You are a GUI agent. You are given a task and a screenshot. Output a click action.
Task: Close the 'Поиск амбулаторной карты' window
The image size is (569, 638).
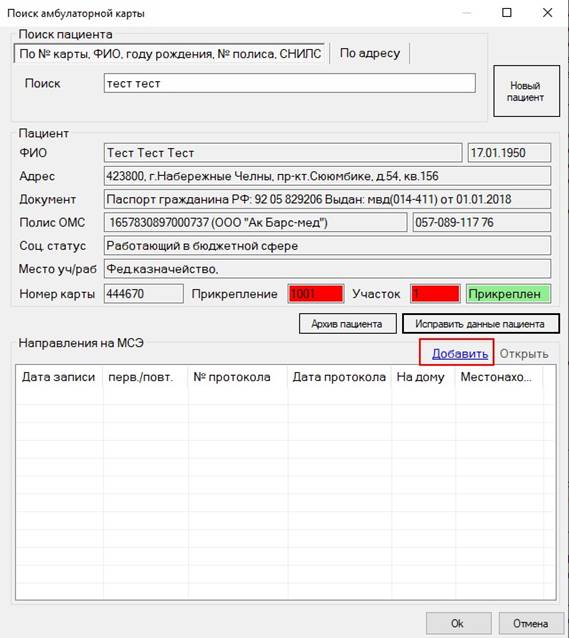pyautogui.click(x=547, y=13)
